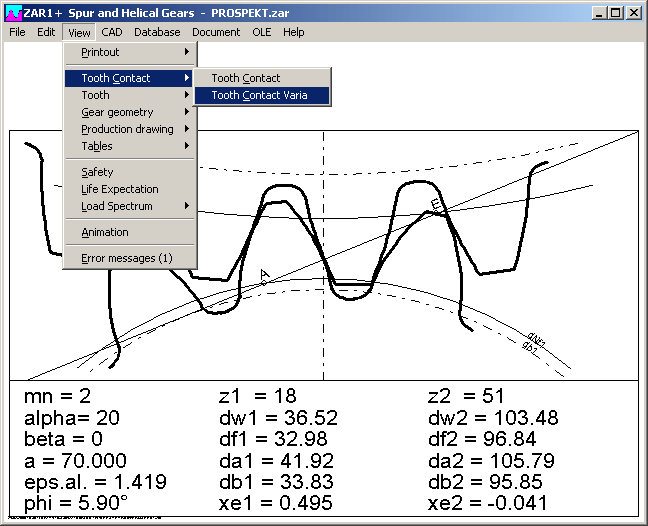
Task: Expand the Production drawing submenu
Action: (x=127, y=129)
